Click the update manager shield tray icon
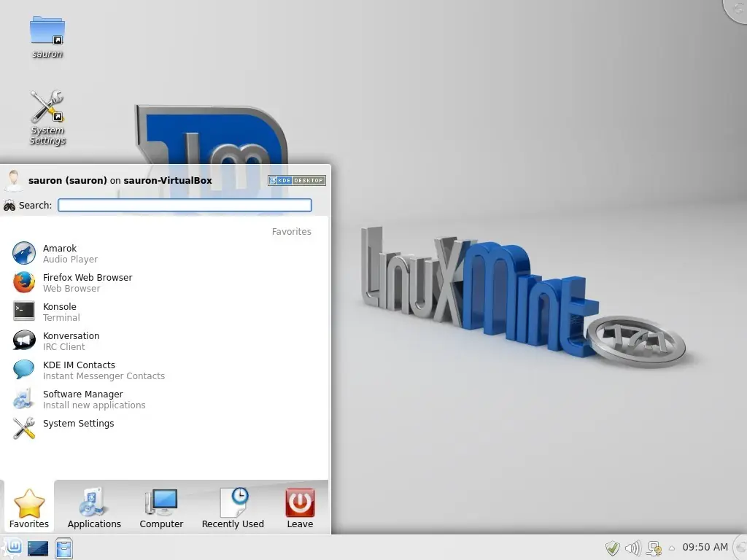The width and height of the screenshot is (747, 560). (x=613, y=548)
